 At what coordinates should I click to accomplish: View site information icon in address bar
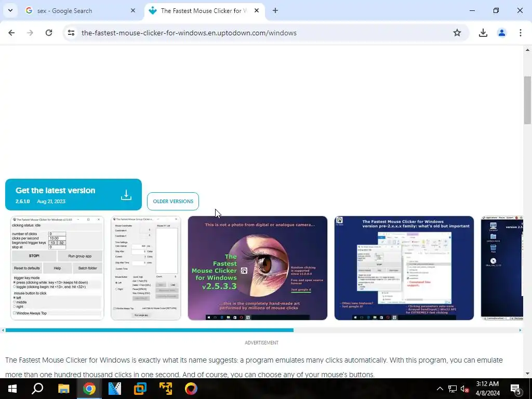[71, 33]
